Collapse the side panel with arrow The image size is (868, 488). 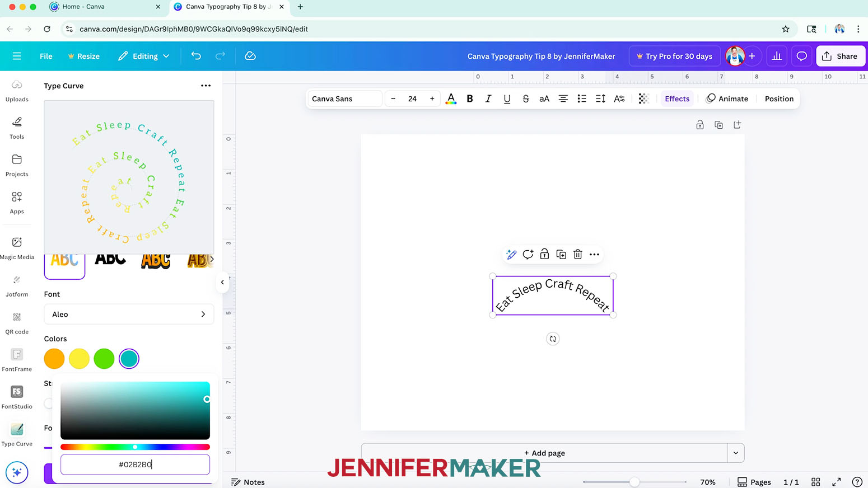coord(222,282)
